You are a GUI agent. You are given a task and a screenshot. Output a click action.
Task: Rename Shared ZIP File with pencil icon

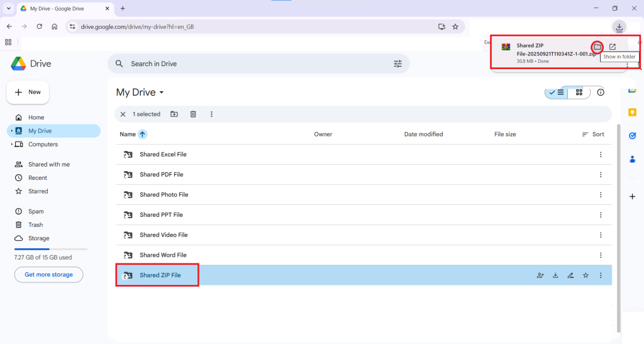[x=570, y=275]
